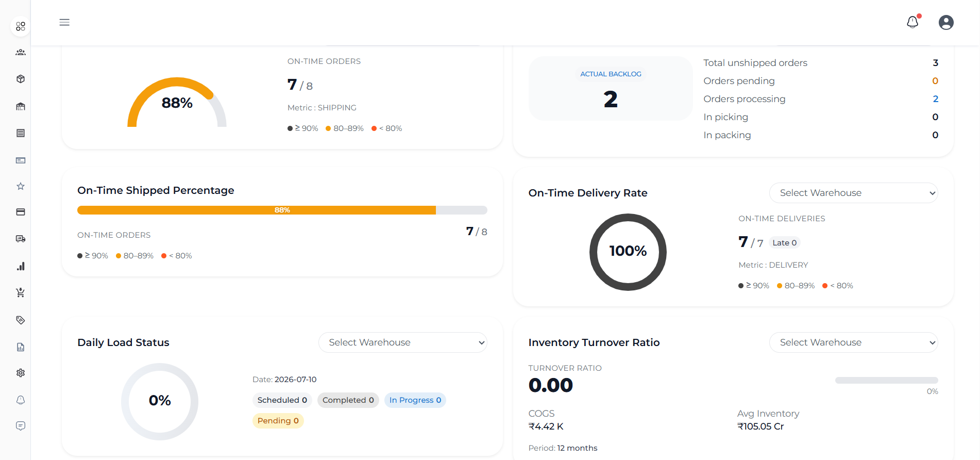Expand Inventory Turnover Ratio warehouse dropdown
This screenshot has height=460, width=980.
tap(853, 342)
